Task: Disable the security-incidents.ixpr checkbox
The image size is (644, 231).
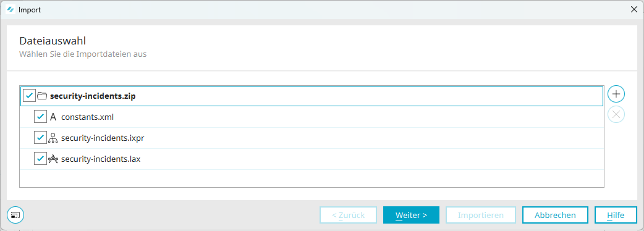Action: point(40,138)
